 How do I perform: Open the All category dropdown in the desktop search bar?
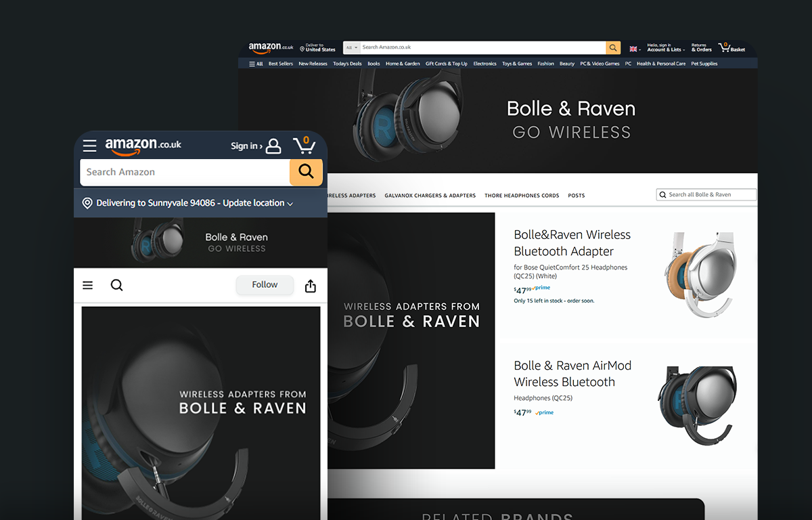352,47
